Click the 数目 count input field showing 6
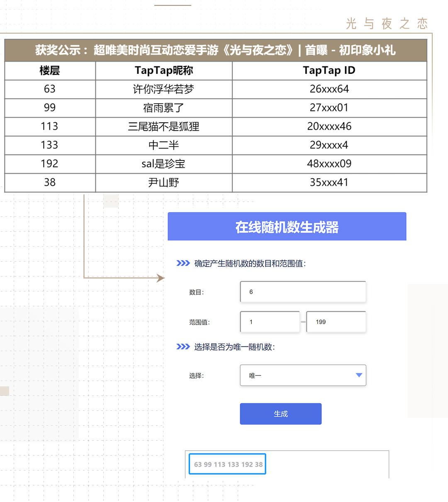Image resolution: width=448 pixels, height=502 pixels. 303,292
